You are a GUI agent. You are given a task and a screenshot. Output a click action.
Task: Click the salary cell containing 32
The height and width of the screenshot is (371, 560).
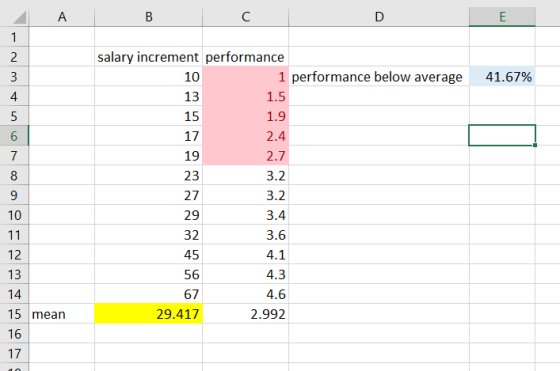click(149, 235)
